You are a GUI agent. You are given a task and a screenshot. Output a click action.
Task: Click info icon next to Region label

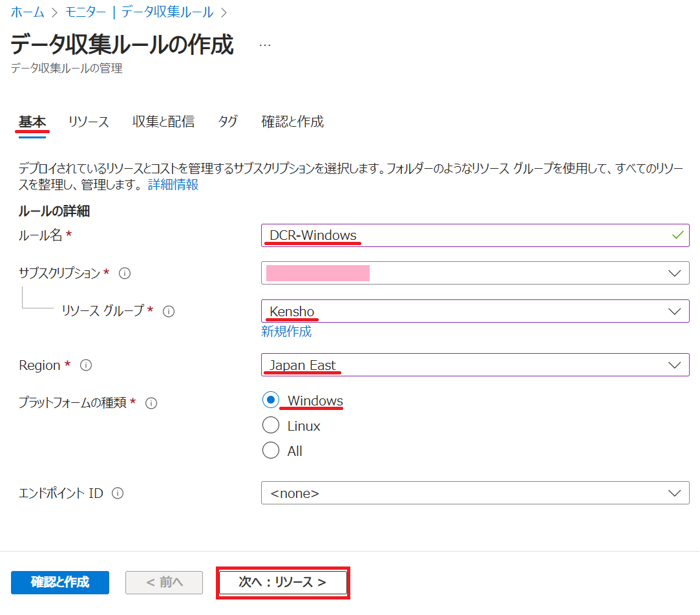86,365
